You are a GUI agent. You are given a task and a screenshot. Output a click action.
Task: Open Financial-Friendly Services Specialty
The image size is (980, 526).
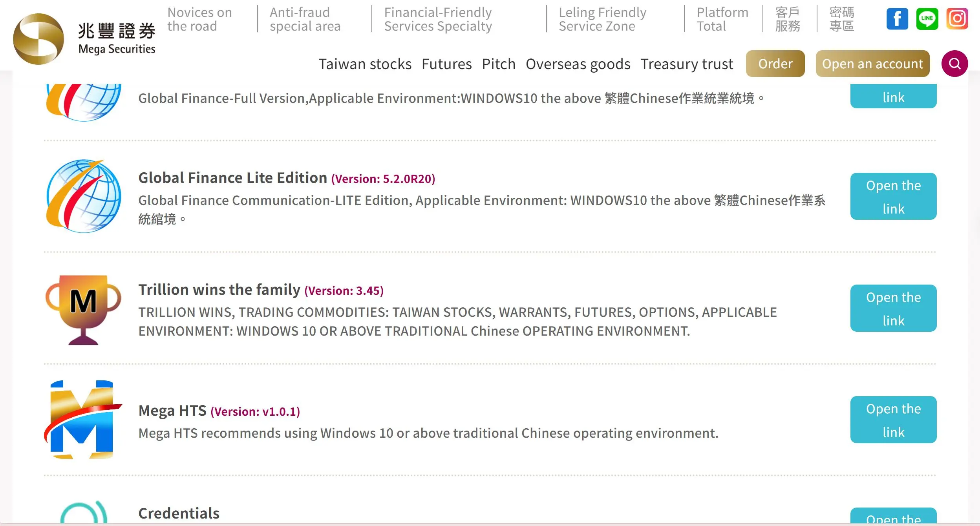point(438,19)
